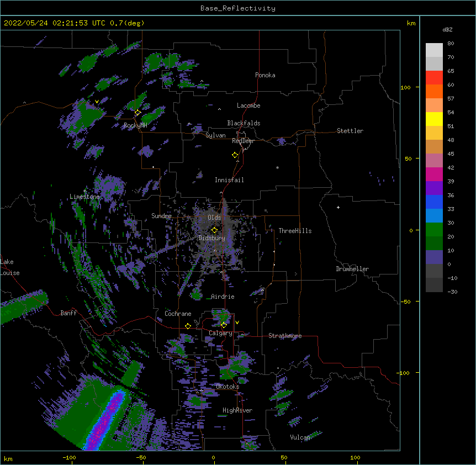The height and width of the screenshot is (465, 476).
Task: Select the red 60-65 dBZ legend swatch
Action: tap(434, 77)
